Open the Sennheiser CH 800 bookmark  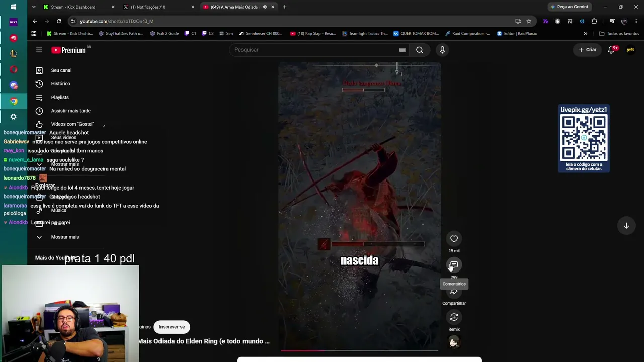point(261,34)
